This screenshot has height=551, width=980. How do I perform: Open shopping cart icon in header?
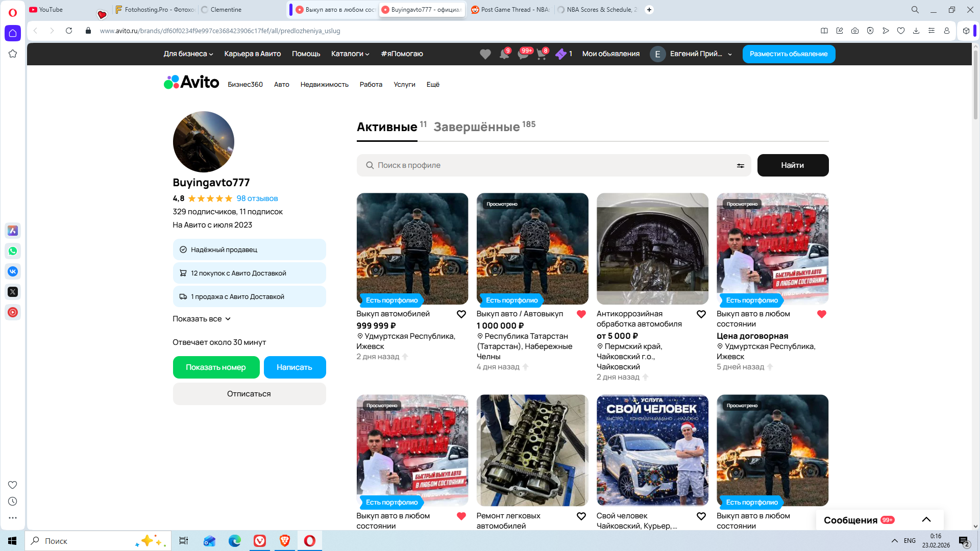click(x=542, y=54)
